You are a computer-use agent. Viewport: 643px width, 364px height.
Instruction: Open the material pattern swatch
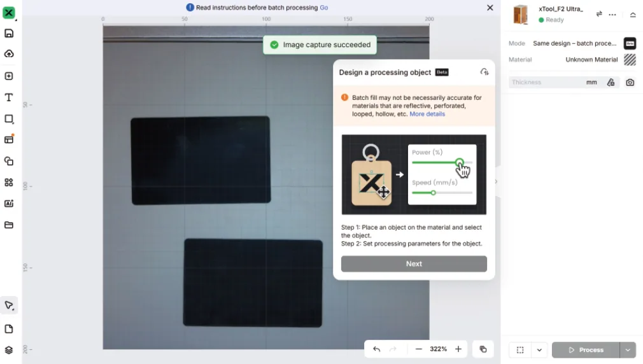pos(630,60)
